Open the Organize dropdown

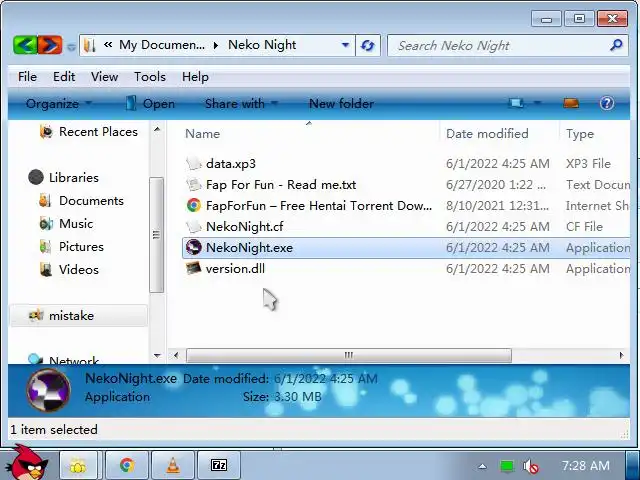tap(59, 104)
